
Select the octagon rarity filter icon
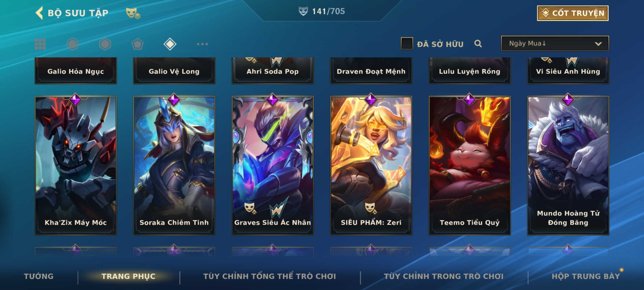coord(73,44)
